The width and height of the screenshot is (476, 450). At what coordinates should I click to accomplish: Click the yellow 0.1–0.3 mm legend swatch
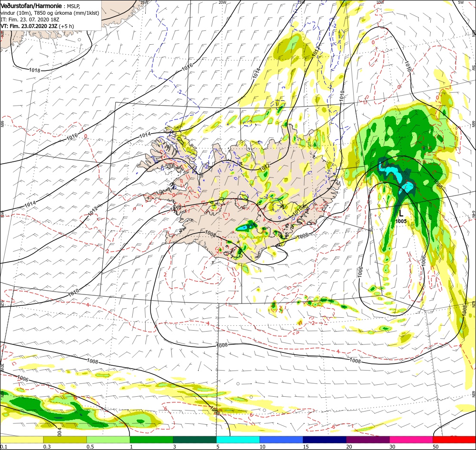pyautogui.click(x=22, y=440)
